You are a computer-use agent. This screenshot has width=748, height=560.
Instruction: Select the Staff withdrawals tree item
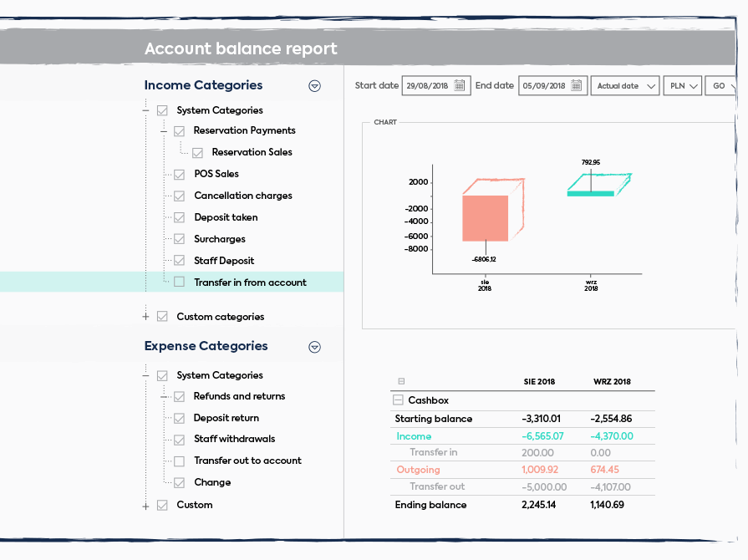click(234, 439)
